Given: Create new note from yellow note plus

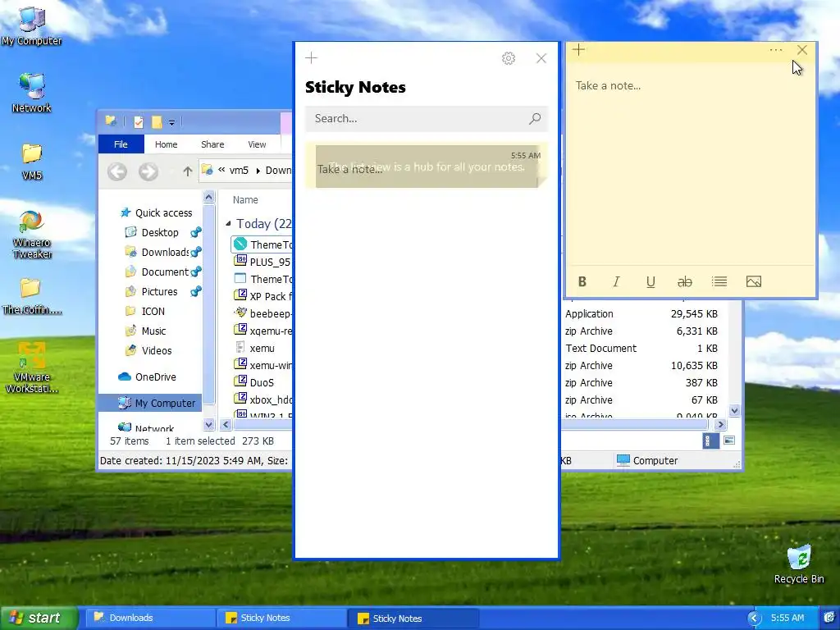Looking at the screenshot, I should point(578,50).
